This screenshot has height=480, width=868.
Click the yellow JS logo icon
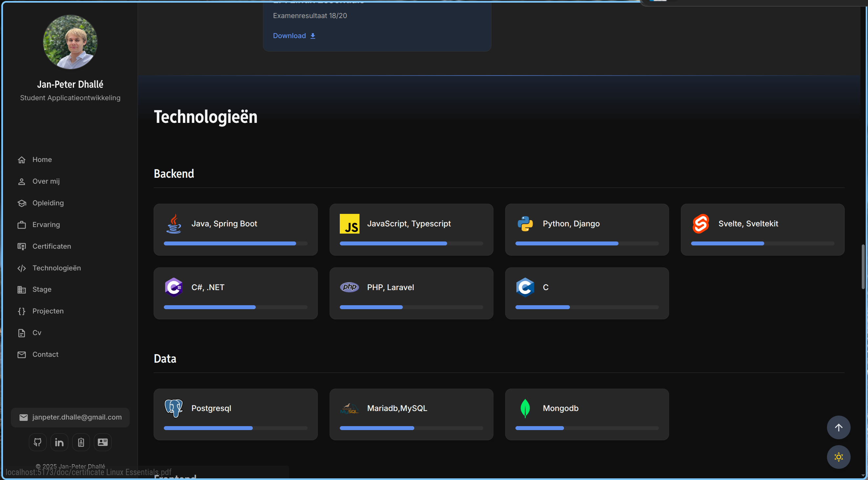(x=349, y=224)
